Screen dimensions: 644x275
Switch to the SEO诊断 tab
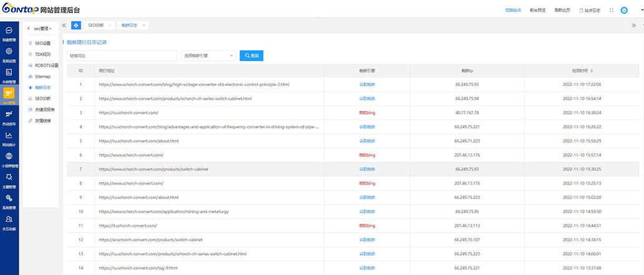click(96, 26)
